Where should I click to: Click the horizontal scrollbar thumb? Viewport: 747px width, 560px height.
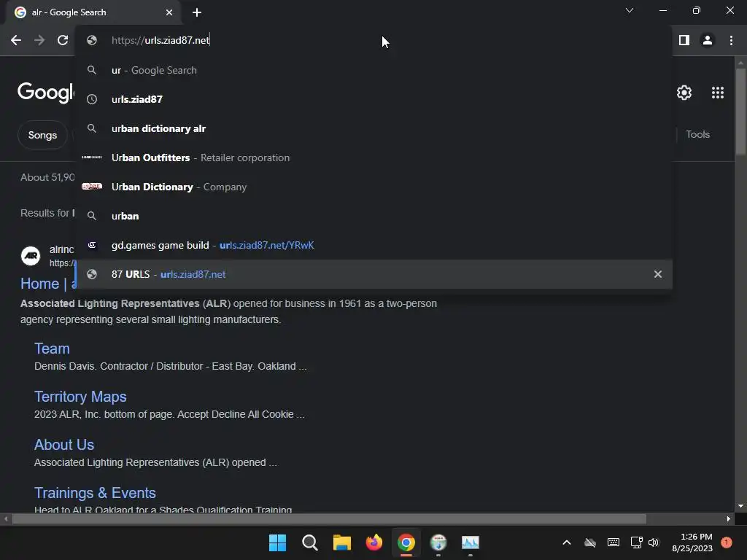click(x=329, y=518)
